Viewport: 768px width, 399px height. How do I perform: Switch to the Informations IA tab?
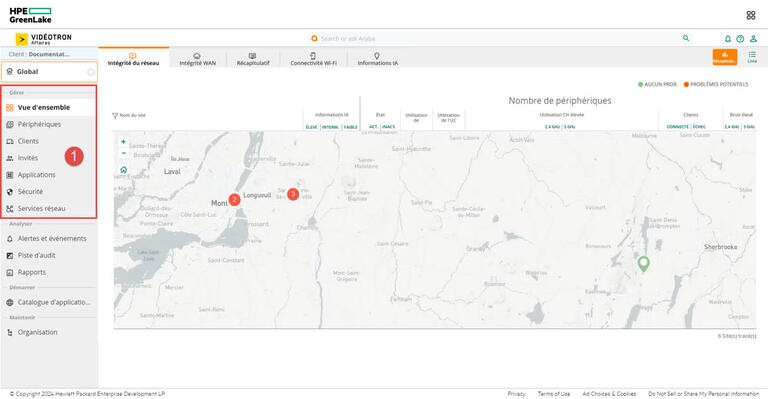click(x=377, y=59)
